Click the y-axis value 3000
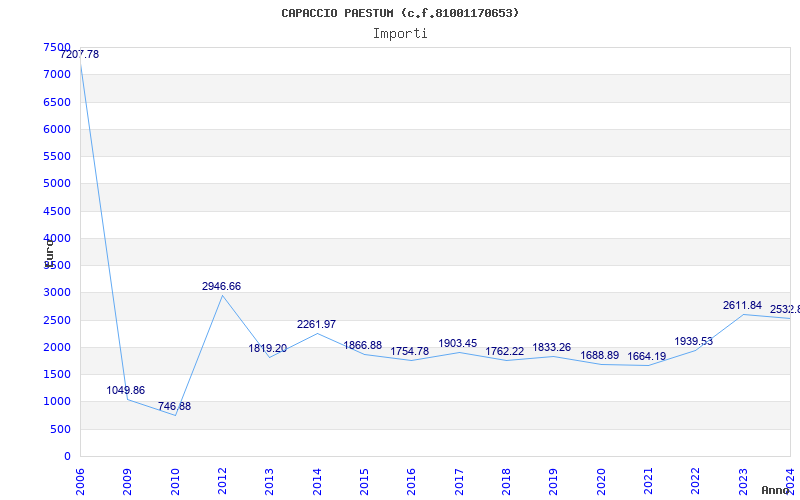Viewport: 800px width, 500px height. 57,292
